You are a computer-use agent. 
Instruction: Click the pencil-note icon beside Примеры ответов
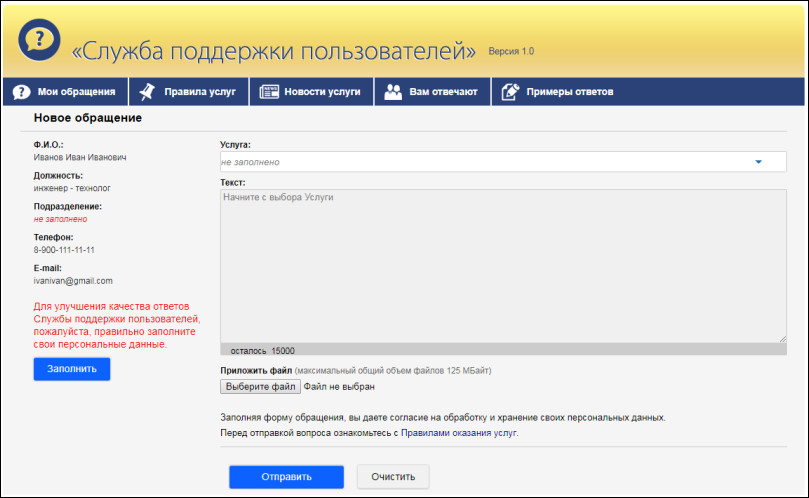pos(510,92)
